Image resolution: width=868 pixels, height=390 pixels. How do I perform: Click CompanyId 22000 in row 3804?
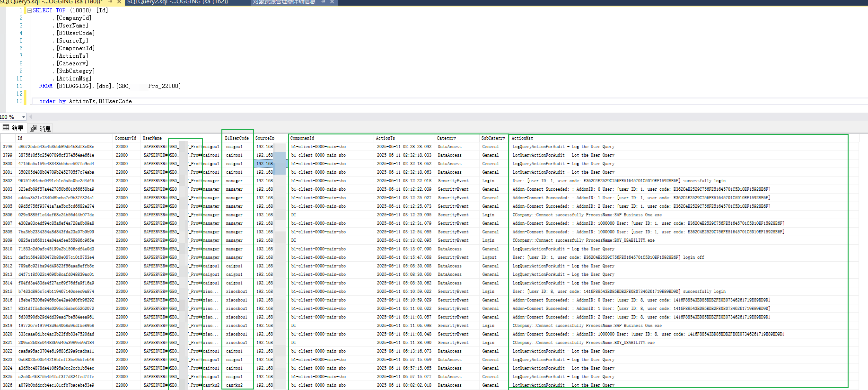127,198
